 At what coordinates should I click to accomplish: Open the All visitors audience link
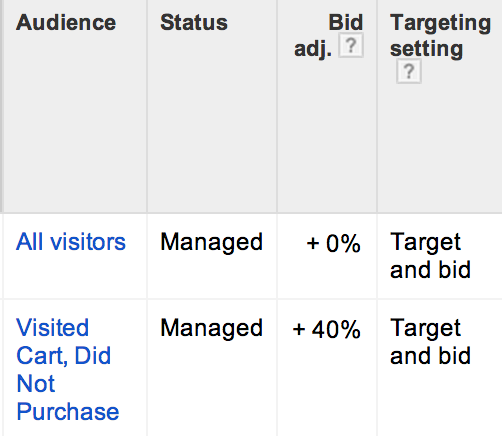(x=71, y=242)
